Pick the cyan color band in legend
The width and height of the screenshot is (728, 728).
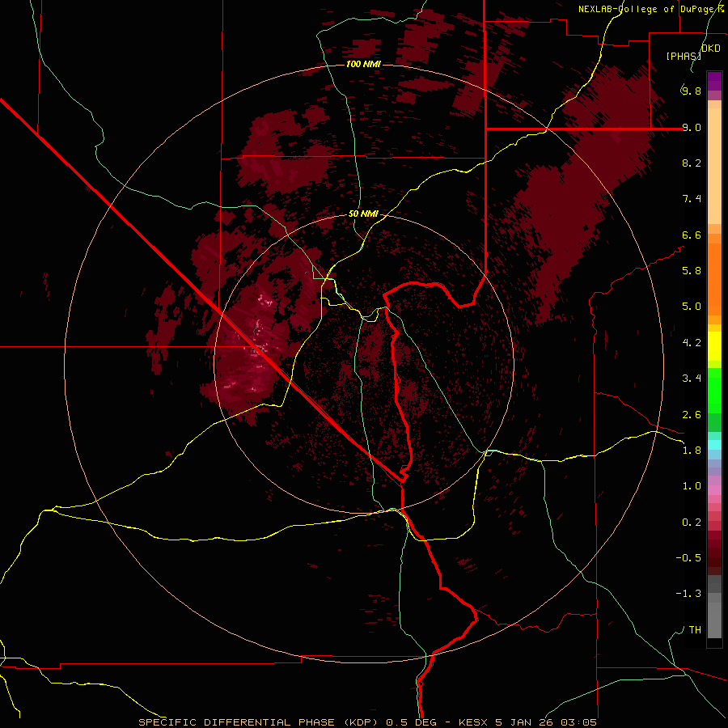714,445
